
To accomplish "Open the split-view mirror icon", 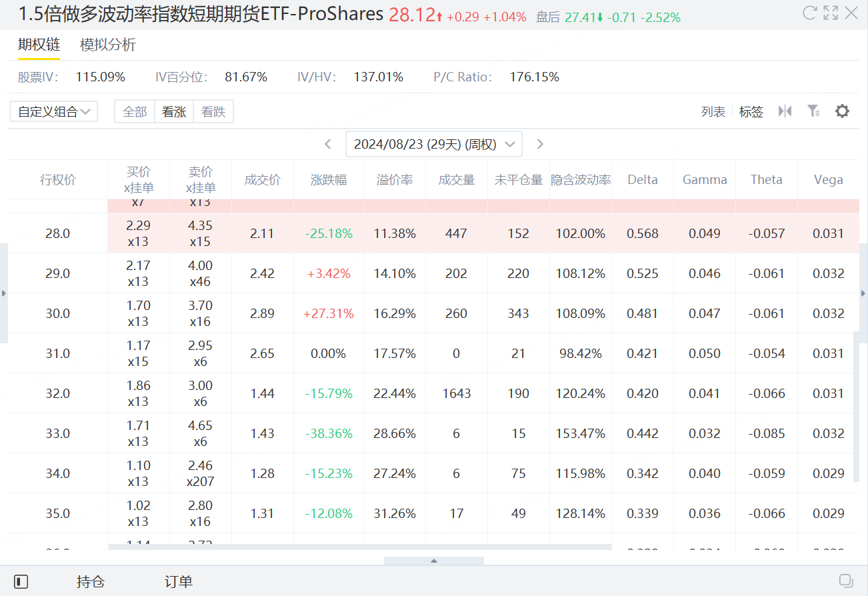I will coord(785,111).
